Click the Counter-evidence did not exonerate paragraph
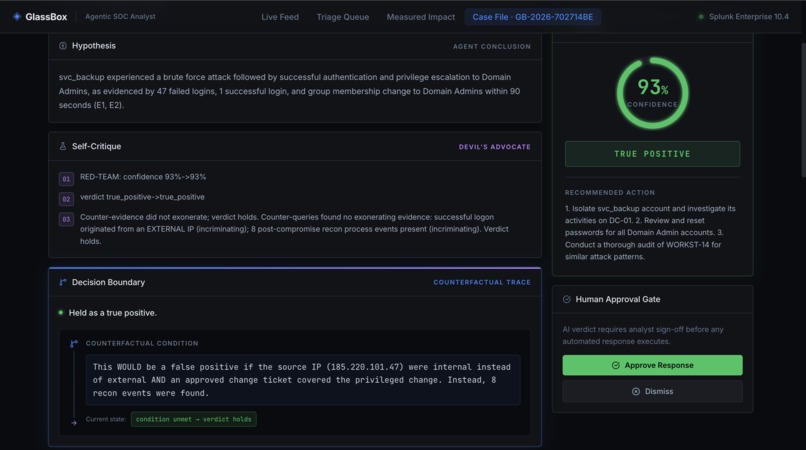 (x=294, y=229)
